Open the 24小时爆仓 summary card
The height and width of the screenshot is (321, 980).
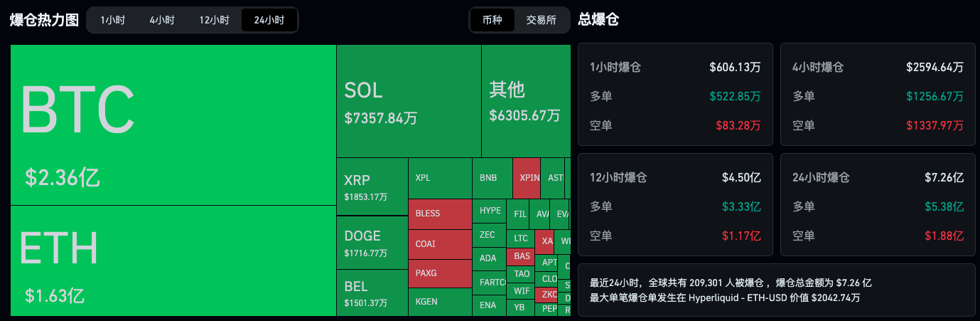878,205
